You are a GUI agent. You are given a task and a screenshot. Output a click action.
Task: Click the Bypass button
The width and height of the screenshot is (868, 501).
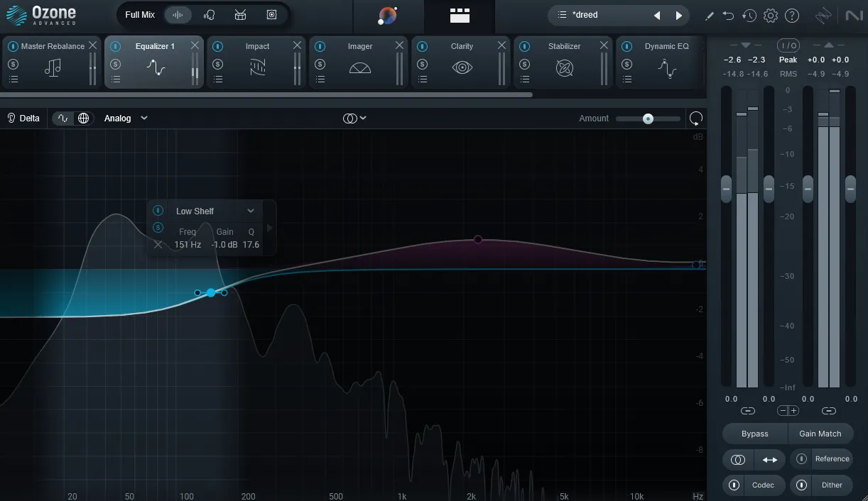[755, 434]
